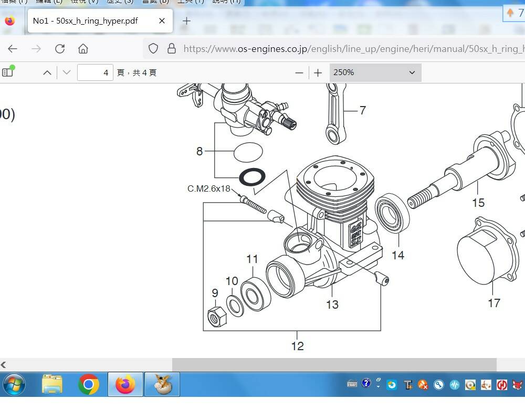Image resolution: width=525 pixels, height=420 pixels.
Task: Click part number 9 above the nut
Action: [x=215, y=293]
